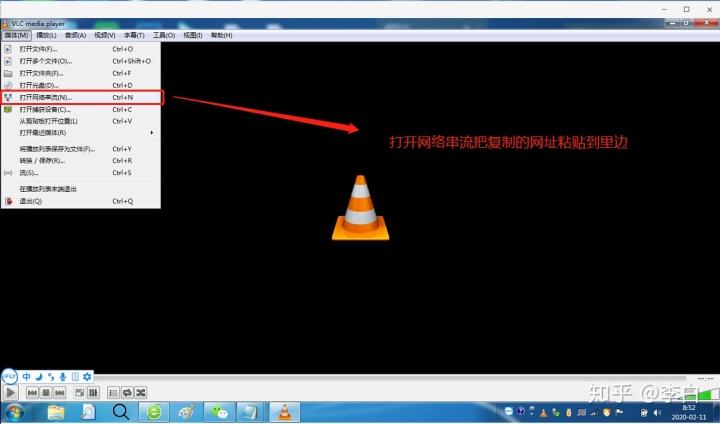This screenshot has height=424, width=720.
Task: Open document magnifier app in taskbar
Action: coord(88,412)
